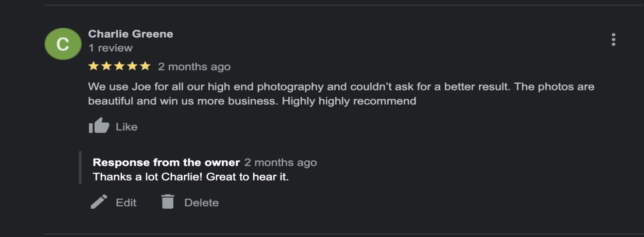Click Charlie Greene's green avatar icon
The image size is (644, 237).
(62, 44)
